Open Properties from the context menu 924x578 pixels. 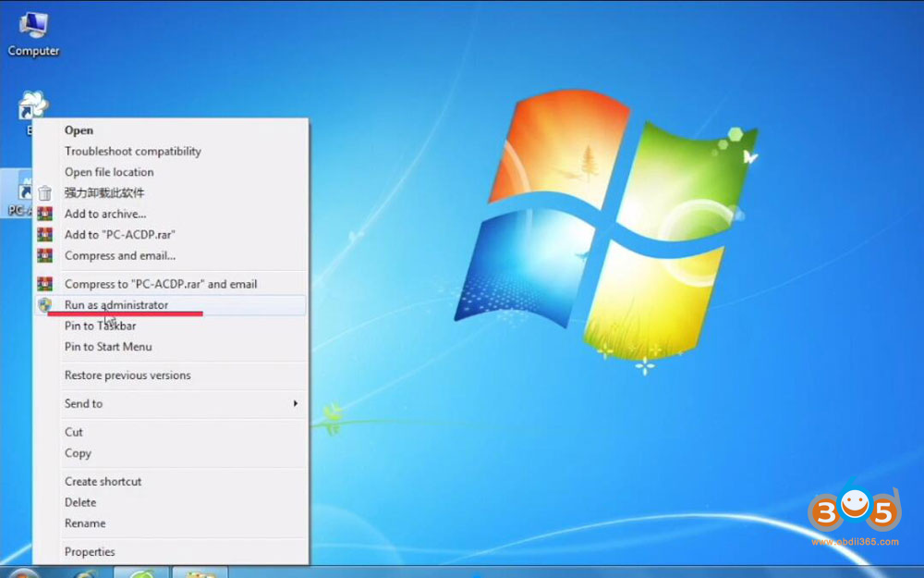pos(90,552)
